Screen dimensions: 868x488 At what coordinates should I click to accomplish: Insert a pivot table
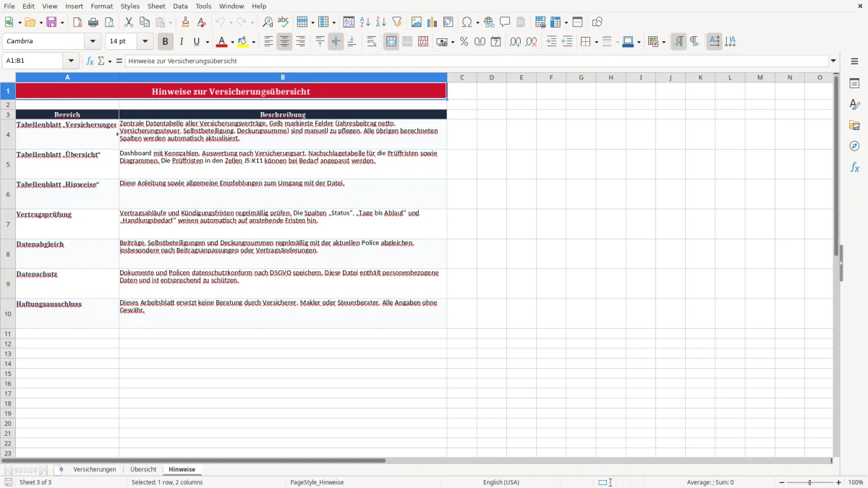click(448, 22)
